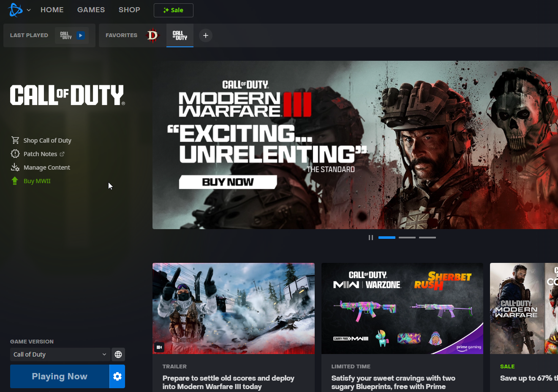Click the Playing Now button
Viewport: 558px width, 392px height.
tap(60, 376)
